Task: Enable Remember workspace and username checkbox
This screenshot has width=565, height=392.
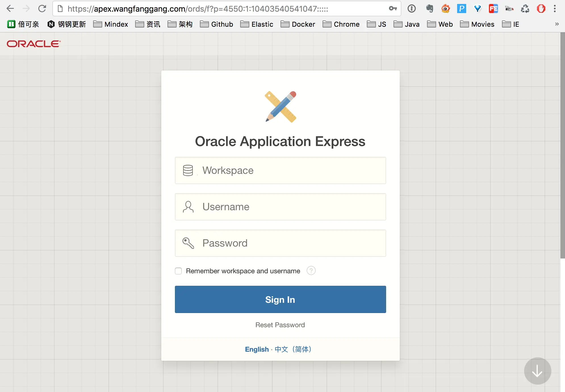Action: click(x=178, y=271)
